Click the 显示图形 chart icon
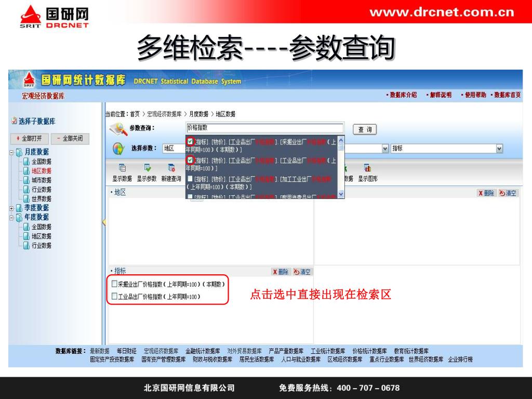The width and height of the screenshot is (532, 399). [x=367, y=168]
